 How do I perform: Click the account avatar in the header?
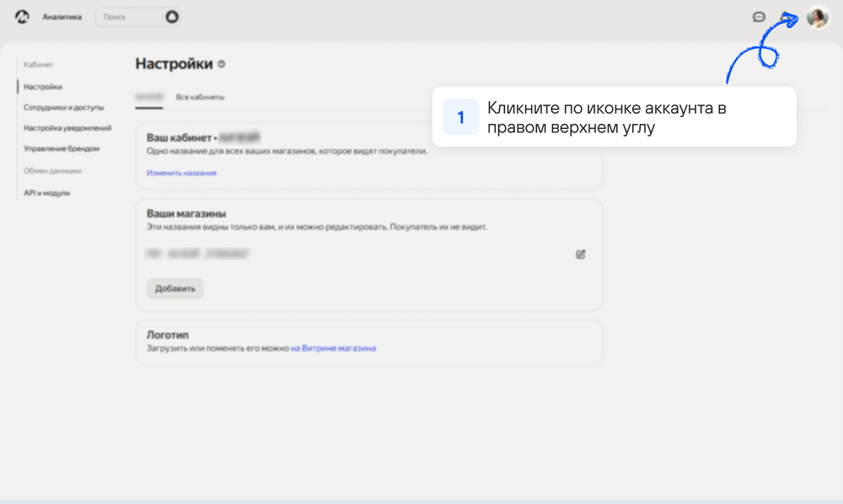(818, 17)
